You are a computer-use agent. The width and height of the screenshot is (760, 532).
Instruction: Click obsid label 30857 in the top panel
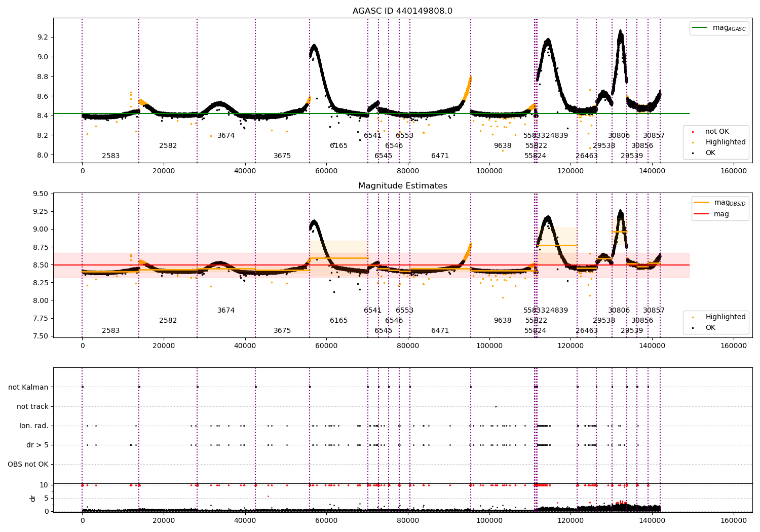click(x=654, y=136)
